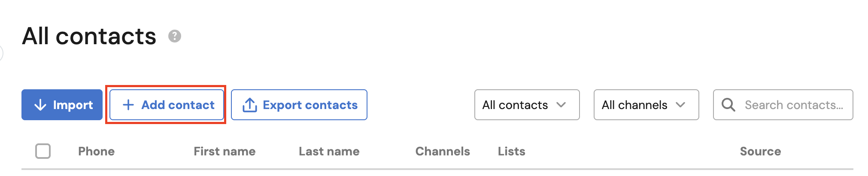The height and width of the screenshot is (176, 868).
Task: Click the upload icon on Export contacts
Action: tap(250, 105)
